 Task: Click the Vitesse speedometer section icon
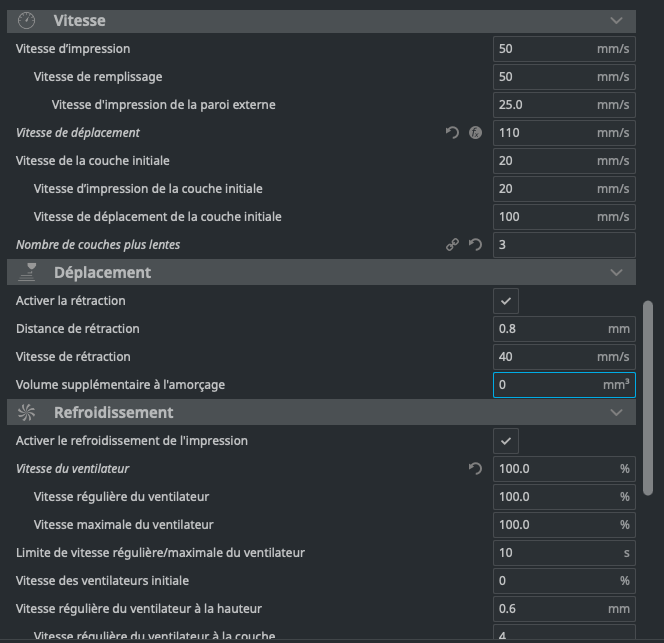point(27,20)
